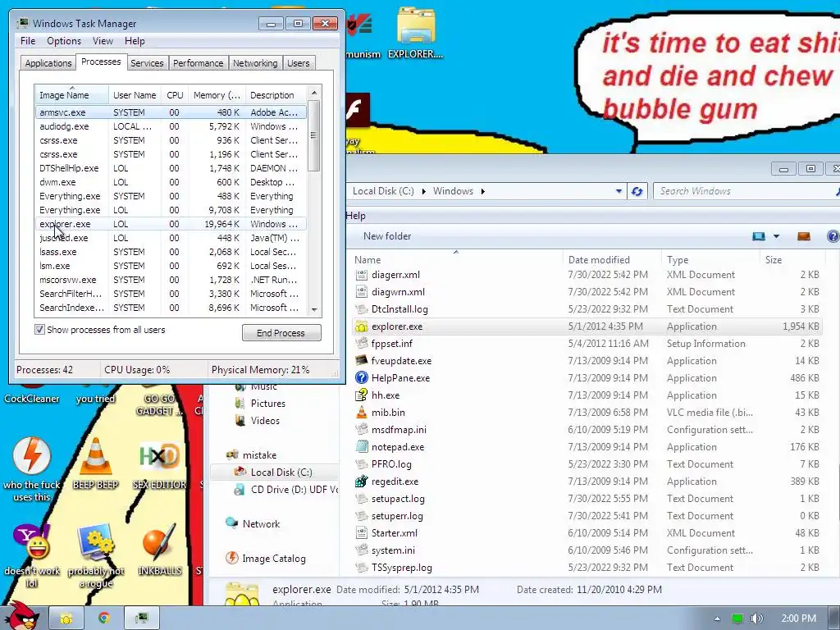The height and width of the screenshot is (630, 840).
Task: Click the Task Manager taskbar button
Action: pyautogui.click(x=141, y=619)
